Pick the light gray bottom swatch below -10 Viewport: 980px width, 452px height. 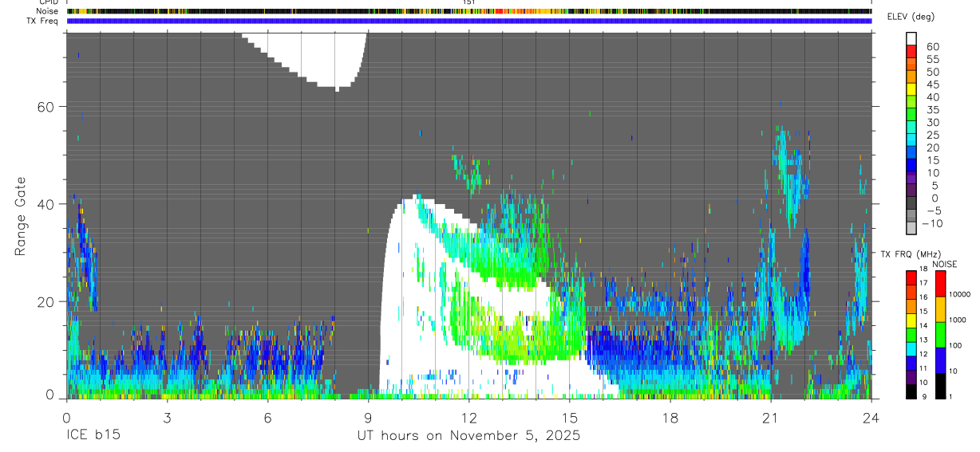(911, 226)
